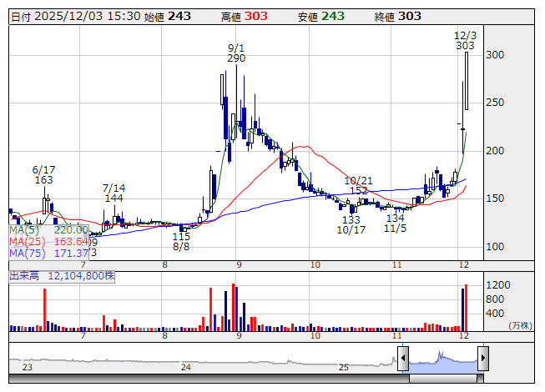Click the 高値 high price value in header
Screen dimensions: 545x392
(x=256, y=17)
